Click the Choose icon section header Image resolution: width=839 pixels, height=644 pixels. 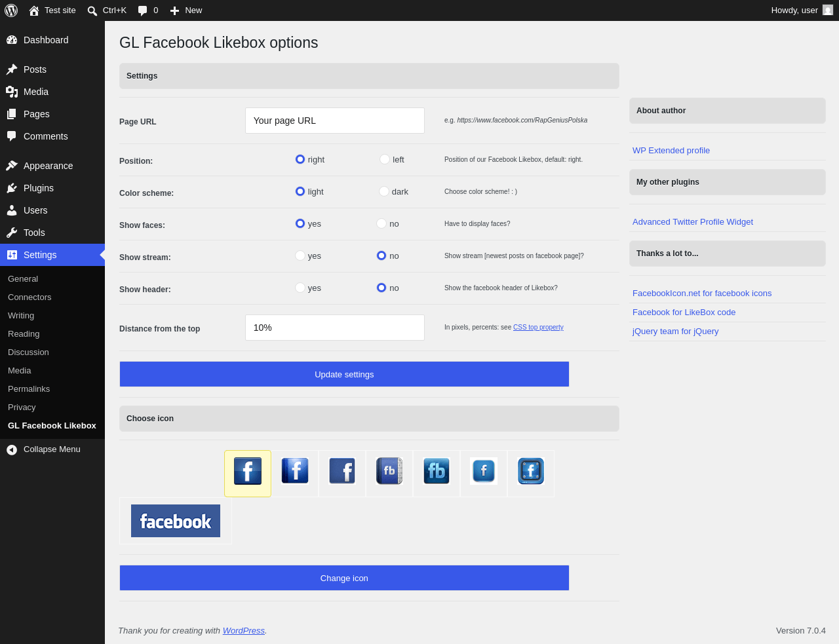[369, 419]
